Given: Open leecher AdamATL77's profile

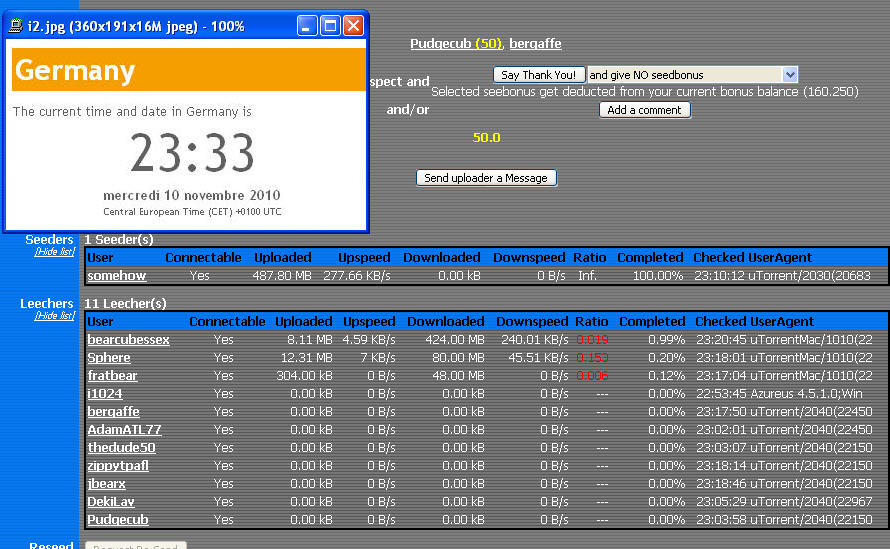Looking at the screenshot, I should point(124,430).
